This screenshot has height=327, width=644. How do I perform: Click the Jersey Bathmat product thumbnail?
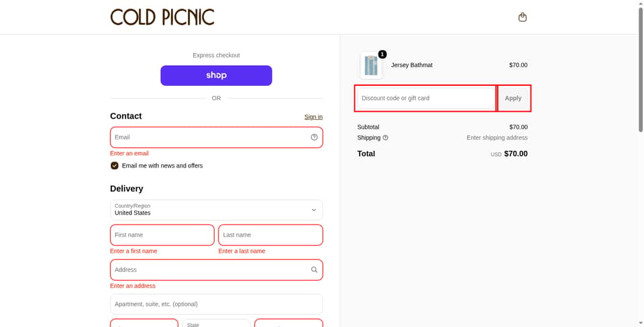tap(371, 65)
